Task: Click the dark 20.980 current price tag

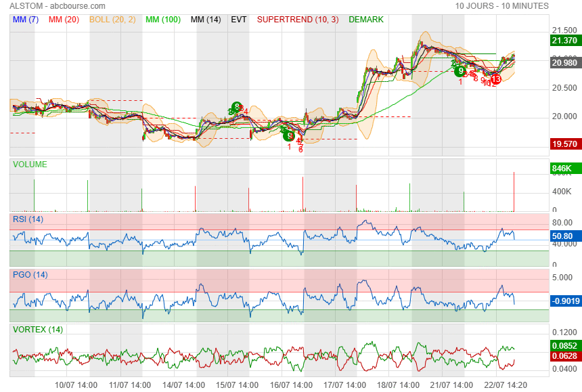Action: tap(564, 63)
